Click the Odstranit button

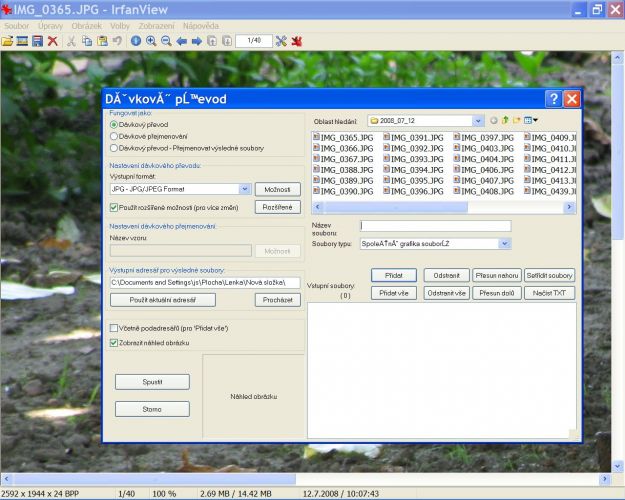(x=446, y=276)
